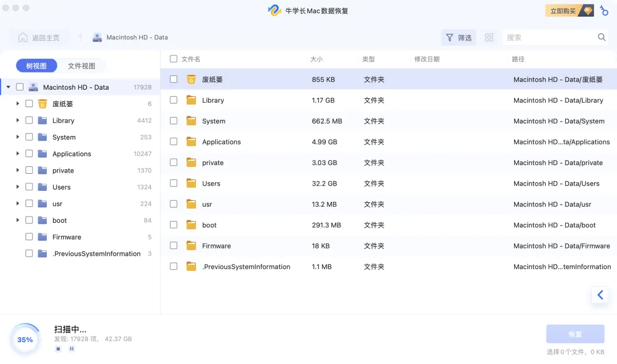Image resolution: width=617 pixels, height=364 pixels.
Task: Pause the scan using the pause icon
Action: pyautogui.click(x=71, y=349)
